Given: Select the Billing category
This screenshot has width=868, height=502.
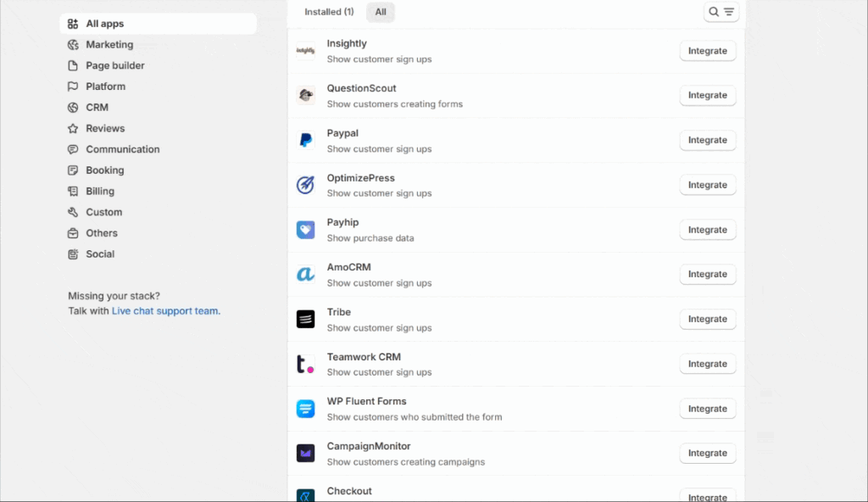Looking at the screenshot, I should [x=158, y=191].
